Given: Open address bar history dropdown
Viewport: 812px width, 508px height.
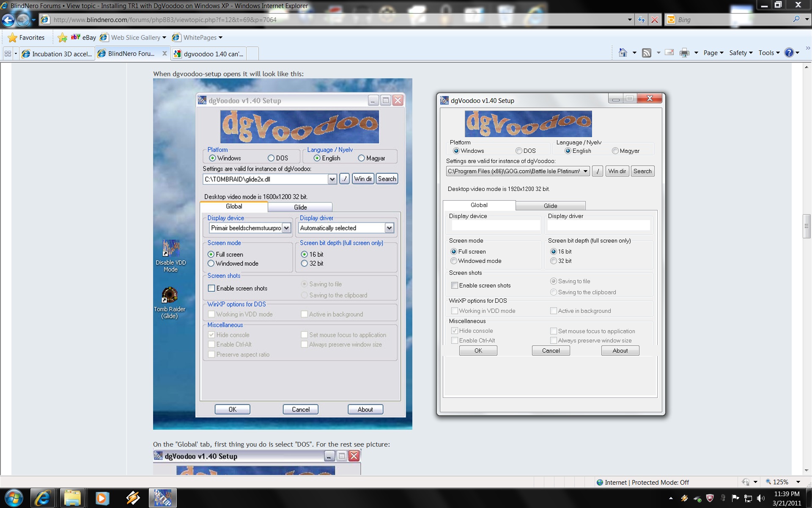Looking at the screenshot, I should 629,20.
